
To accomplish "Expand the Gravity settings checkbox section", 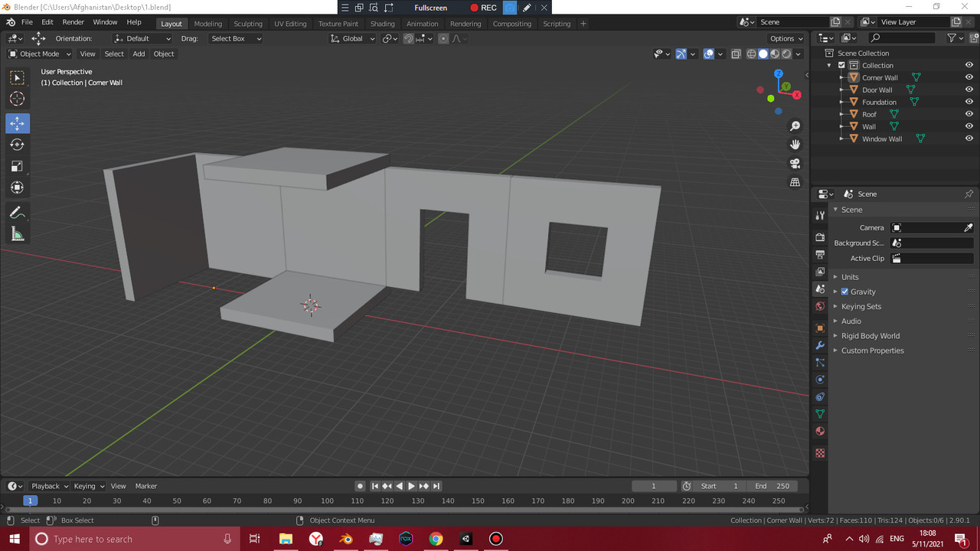I will 835,291.
